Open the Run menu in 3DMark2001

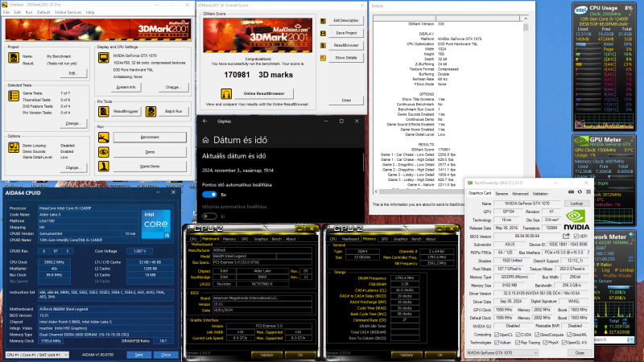coord(29,12)
